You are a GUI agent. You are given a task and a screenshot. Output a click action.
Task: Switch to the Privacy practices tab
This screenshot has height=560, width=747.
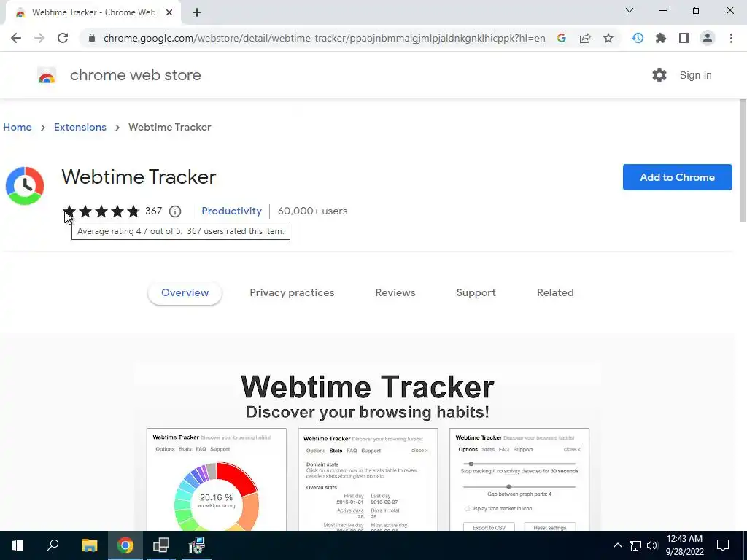coord(292,293)
